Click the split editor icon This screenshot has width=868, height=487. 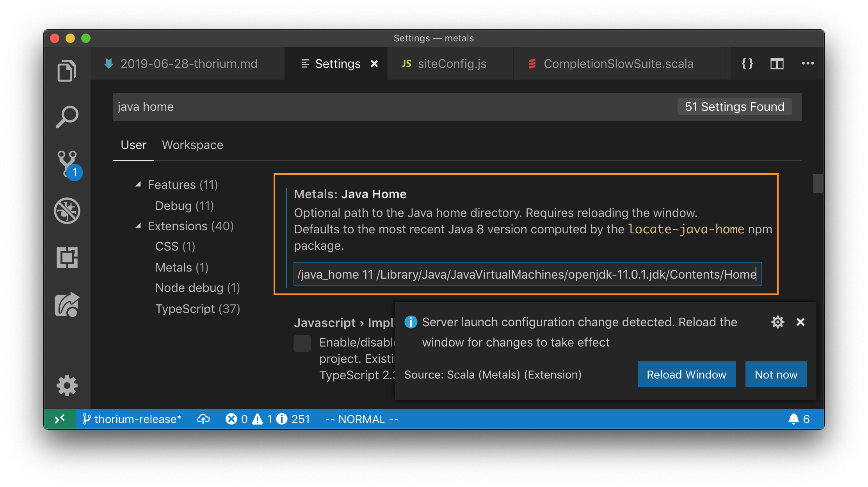tap(777, 63)
